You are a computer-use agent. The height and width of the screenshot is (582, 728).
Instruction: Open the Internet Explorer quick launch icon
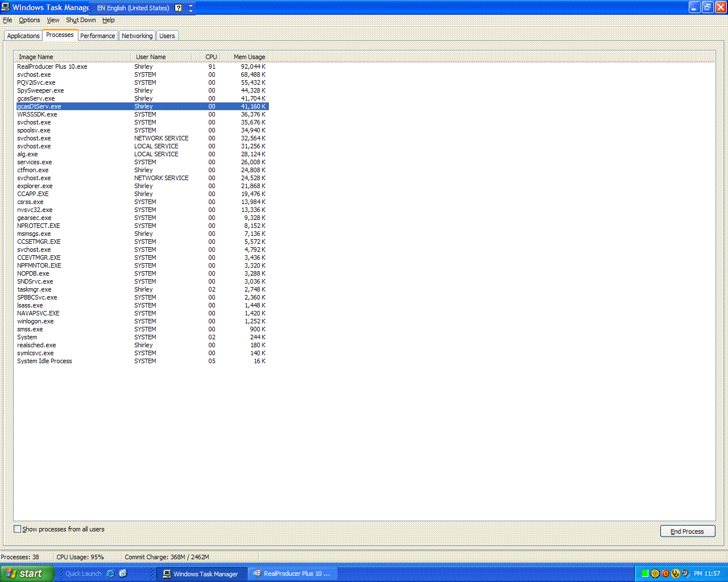point(110,573)
